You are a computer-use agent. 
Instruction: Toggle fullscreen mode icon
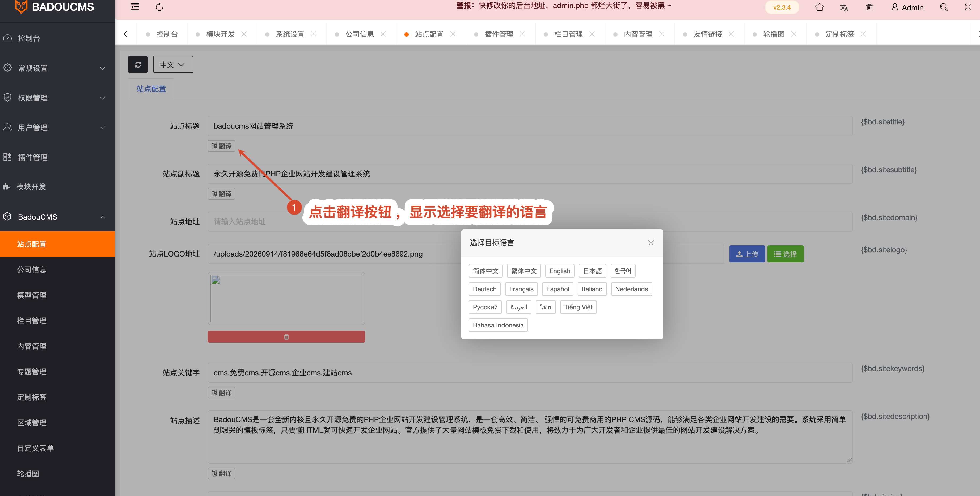pos(968,7)
